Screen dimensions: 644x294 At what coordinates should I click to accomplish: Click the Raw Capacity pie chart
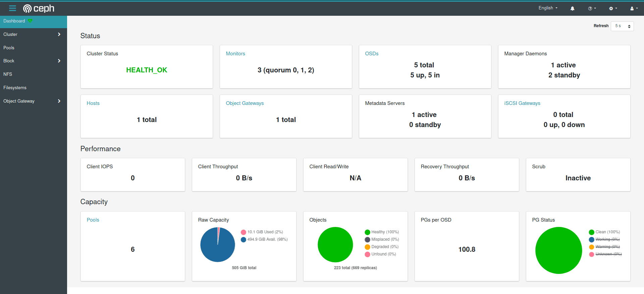tap(217, 245)
